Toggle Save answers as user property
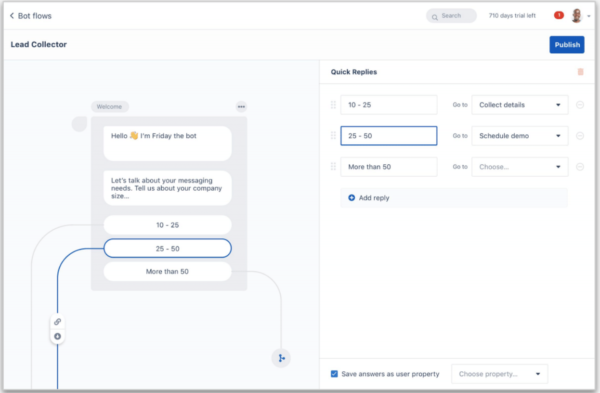 (x=334, y=373)
